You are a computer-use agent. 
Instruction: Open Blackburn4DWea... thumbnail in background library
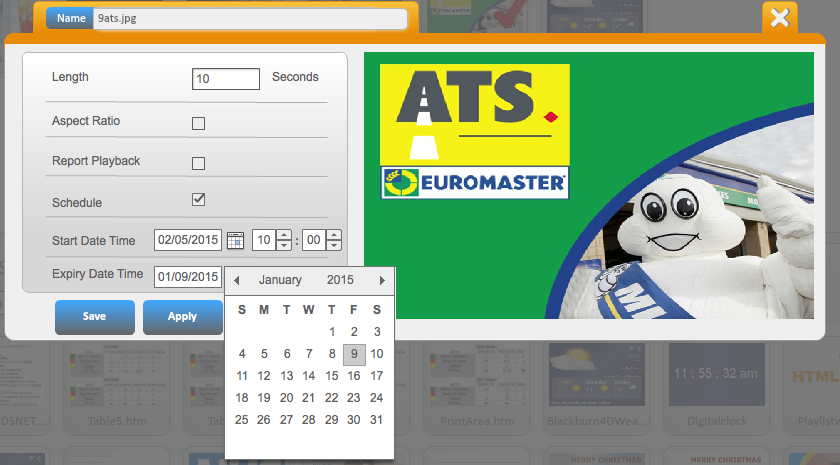(x=597, y=387)
